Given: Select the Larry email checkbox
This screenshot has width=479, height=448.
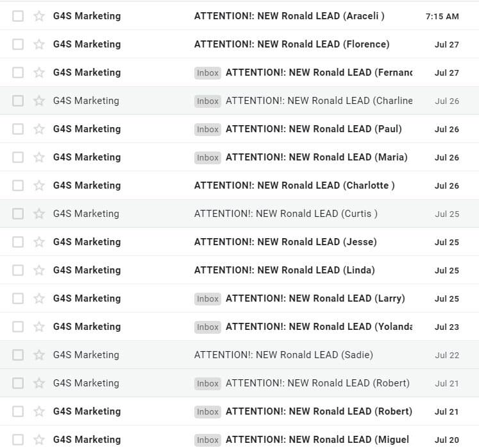Looking at the screenshot, I should [x=18, y=298].
